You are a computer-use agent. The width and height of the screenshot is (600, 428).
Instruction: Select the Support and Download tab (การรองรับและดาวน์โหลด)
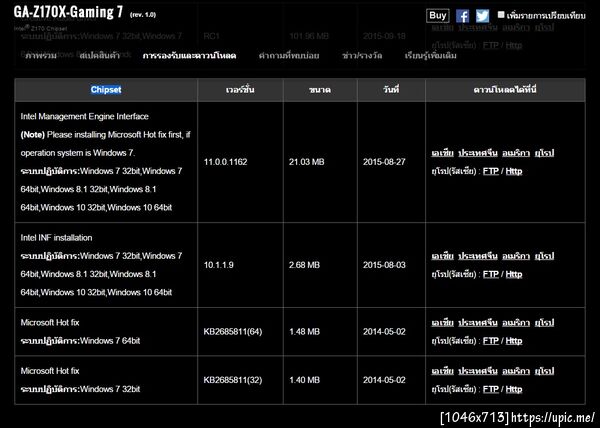click(189, 55)
